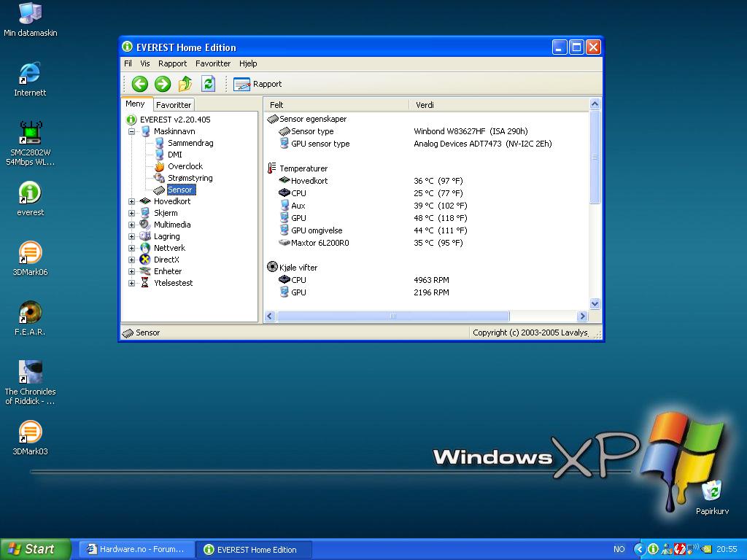
Task: Expand the Multimedia tree node
Action: 131,225
